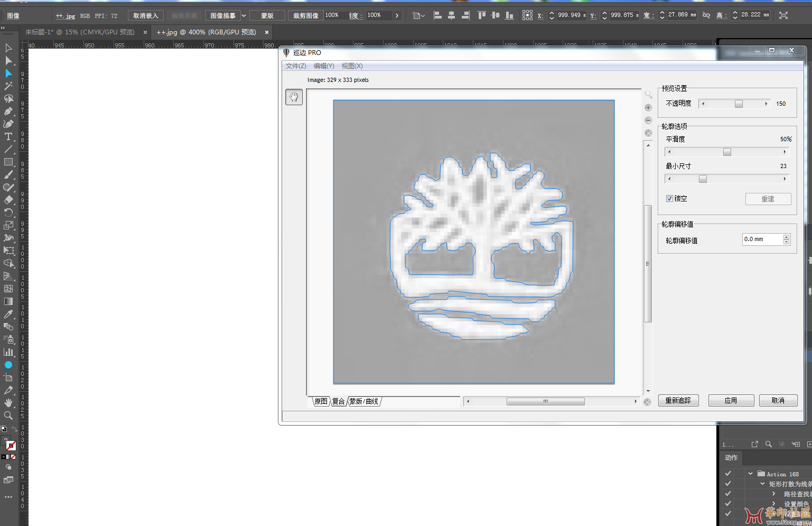Collapse the Action 168 folder
The image size is (812, 526).
coord(750,474)
